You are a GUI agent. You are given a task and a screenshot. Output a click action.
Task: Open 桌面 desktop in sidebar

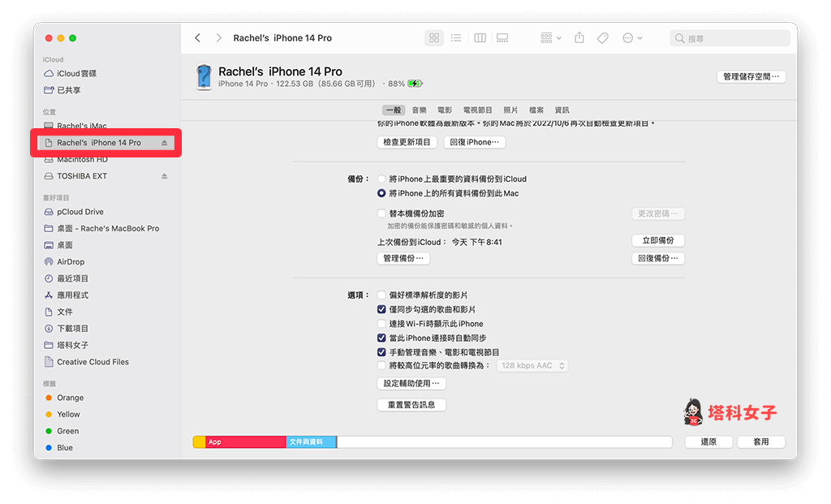(x=65, y=245)
